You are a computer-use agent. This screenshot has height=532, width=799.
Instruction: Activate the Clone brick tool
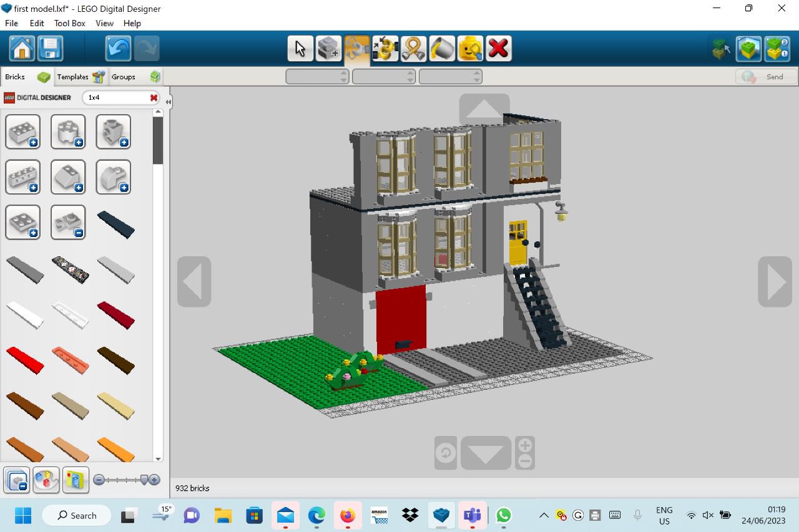point(328,48)
